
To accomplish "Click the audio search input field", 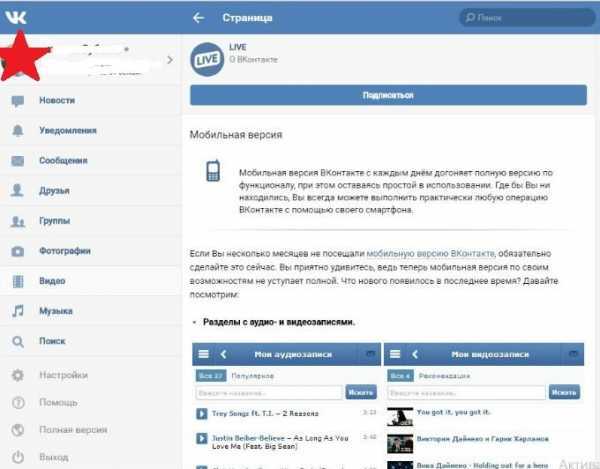I will (x=269, y=392).
